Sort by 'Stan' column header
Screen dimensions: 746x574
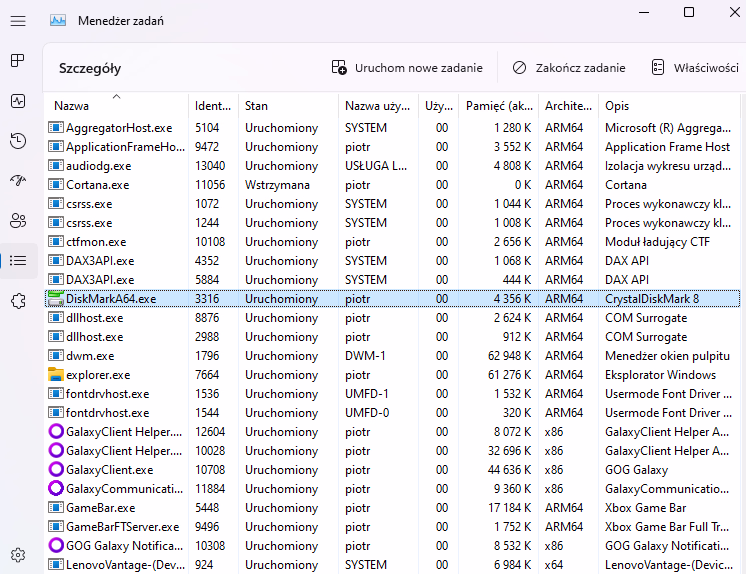pos(257,106)
